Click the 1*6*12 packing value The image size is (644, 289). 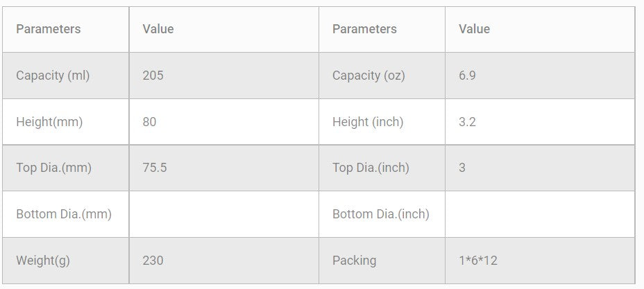coord(477,261)
